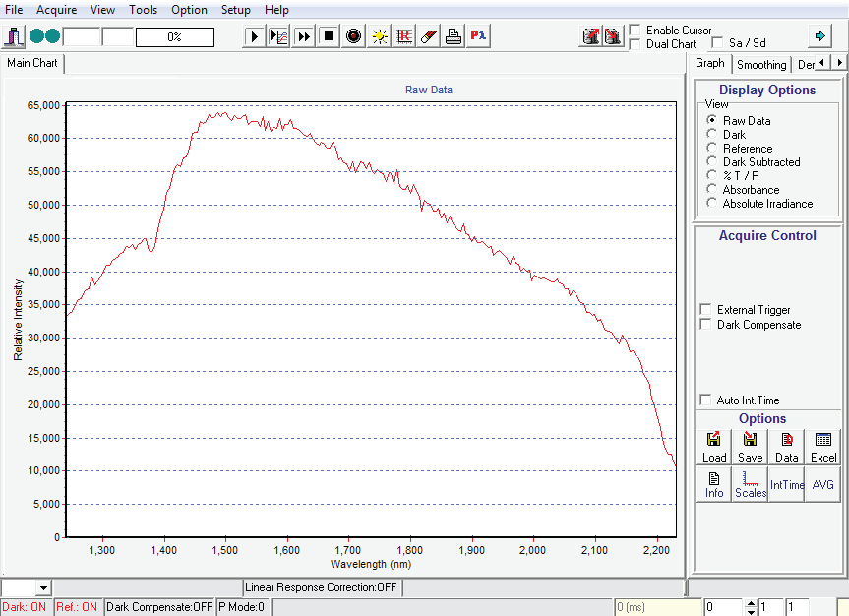
Task: Toggle the Dark Compensate checkbox
Action: [x=705, y=325]
